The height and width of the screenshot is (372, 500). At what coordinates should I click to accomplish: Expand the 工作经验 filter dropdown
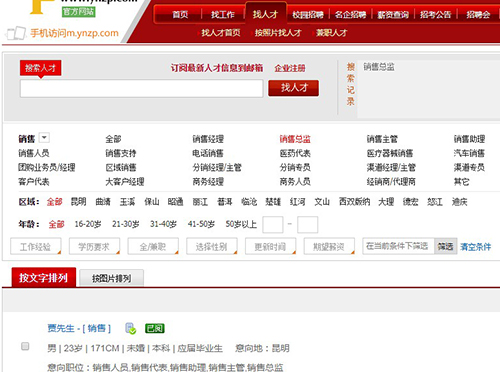[x=36, y=247]
